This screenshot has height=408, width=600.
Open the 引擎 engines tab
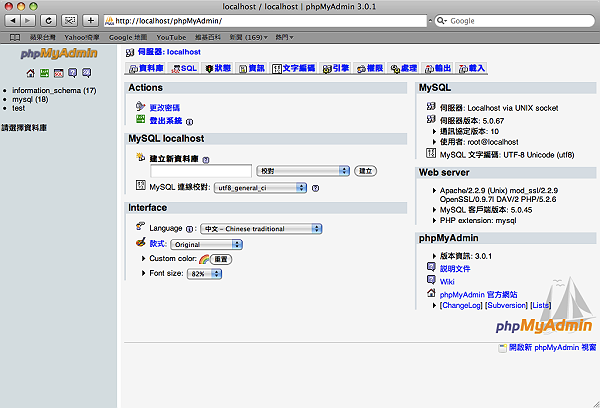pos(336,68)
